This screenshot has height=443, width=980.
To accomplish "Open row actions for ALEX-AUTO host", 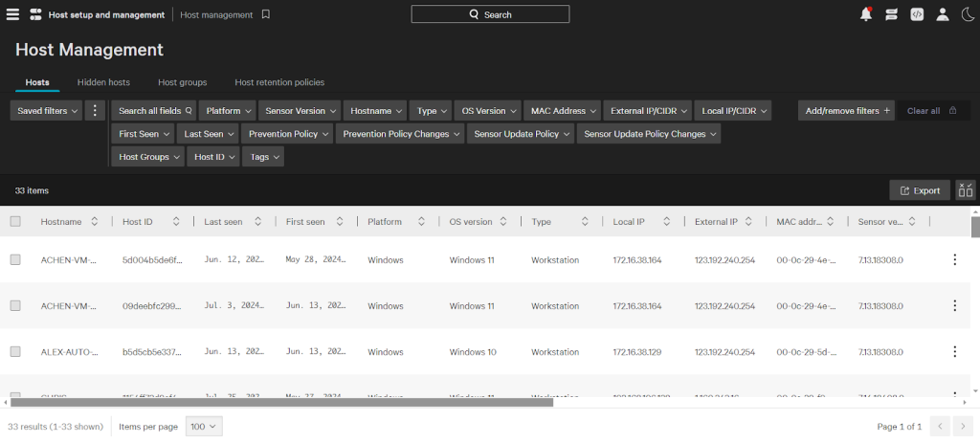I will click(954, 352).
